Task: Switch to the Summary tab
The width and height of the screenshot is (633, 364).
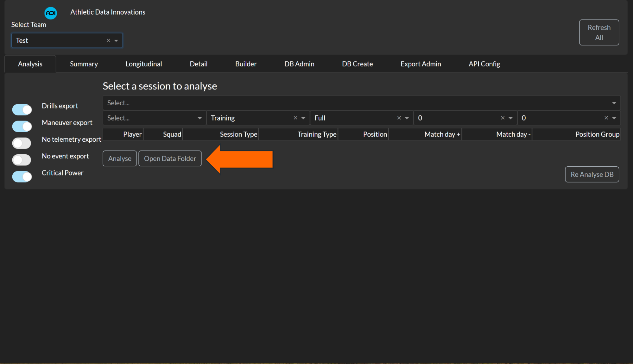Action: (x=84, y=64)
